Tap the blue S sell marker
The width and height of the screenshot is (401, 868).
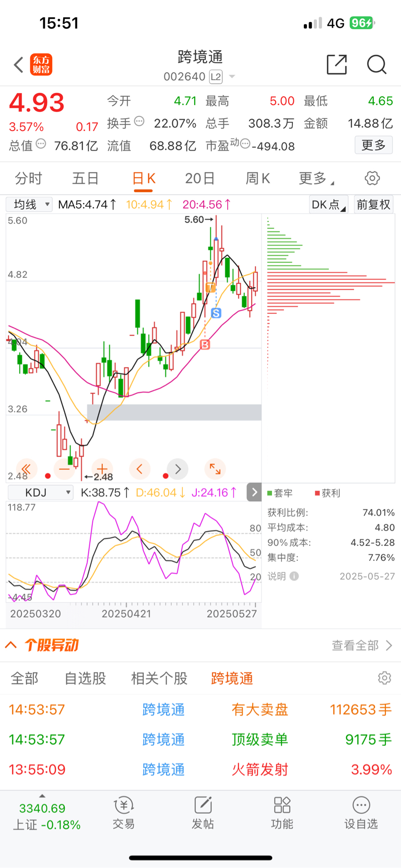coord(216,313)
